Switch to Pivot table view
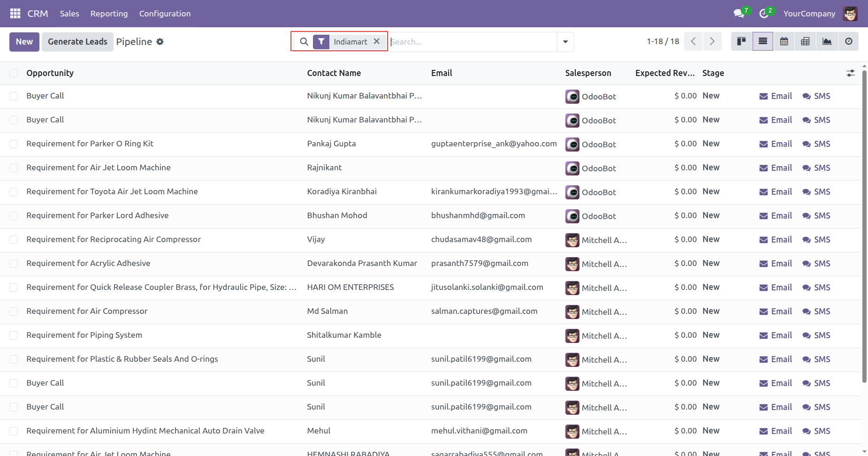868x456 pixels. pos(805,42)
